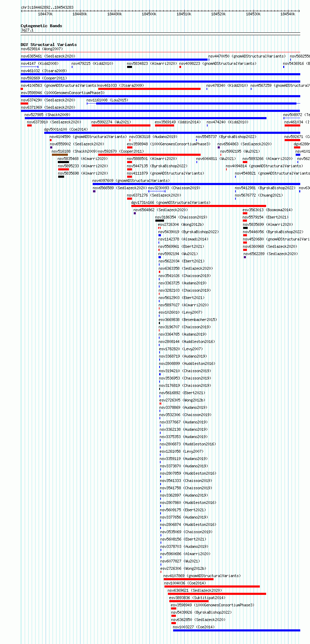The width and height of the screenshot is (310, 644).
Task: Select the nsv461033 (Itsara2009) red variant bar
Action: coord(149,89)
